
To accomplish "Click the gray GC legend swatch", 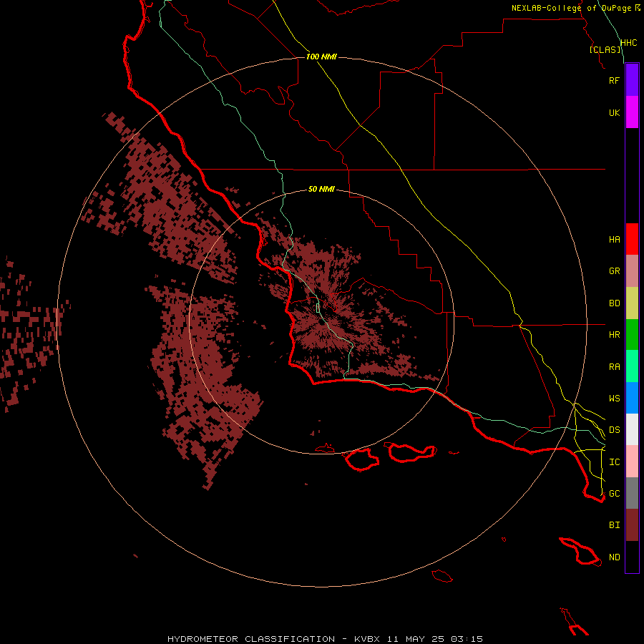I will pyautogui.click(x=632, y=493).
